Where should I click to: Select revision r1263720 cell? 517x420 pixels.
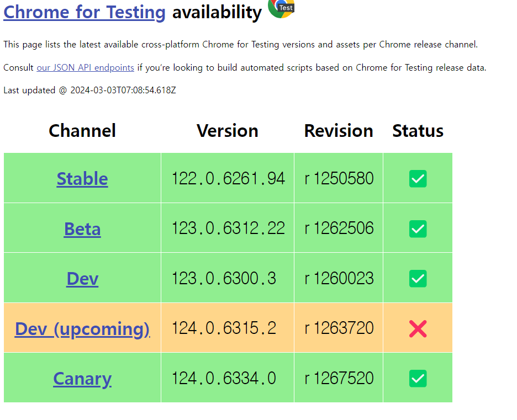[x=339, y=328]
